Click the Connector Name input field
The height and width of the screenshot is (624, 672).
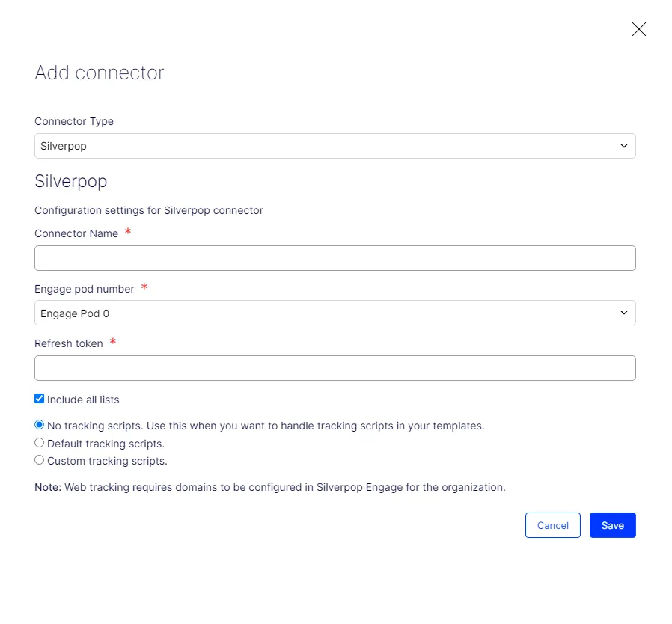pos(335,258)
